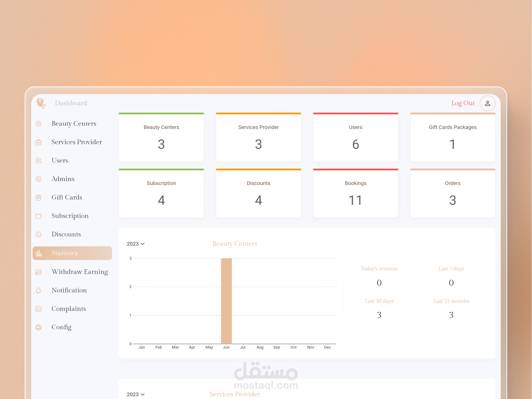Click the Withdraw Earning sidebar icon
Viewport: 532px width, 399px height.
point(38,272)
